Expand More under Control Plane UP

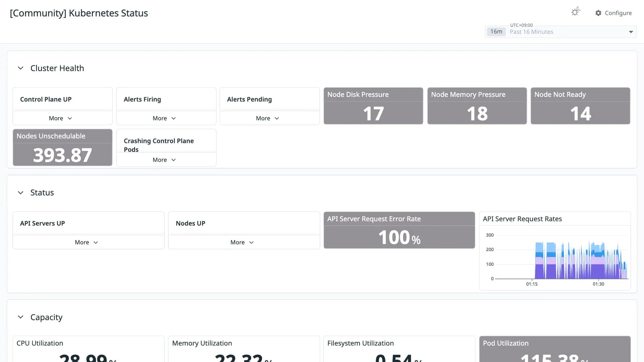60,118
